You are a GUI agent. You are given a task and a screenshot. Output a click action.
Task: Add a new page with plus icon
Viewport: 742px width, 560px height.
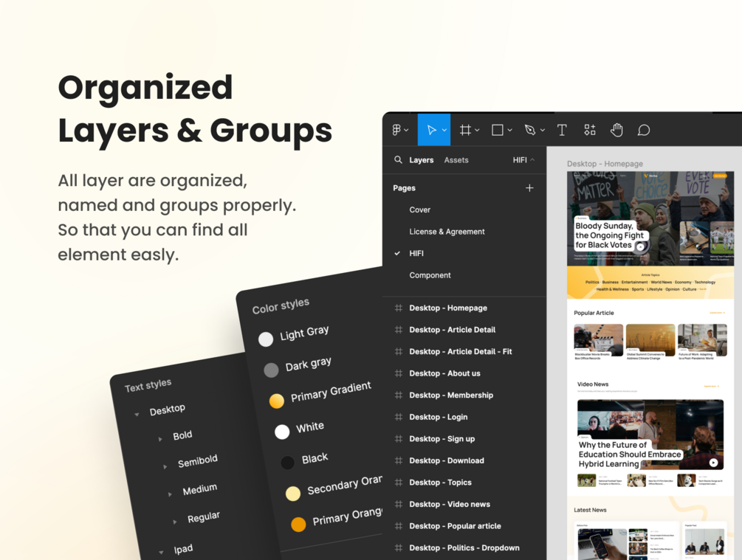click(529, 187)
